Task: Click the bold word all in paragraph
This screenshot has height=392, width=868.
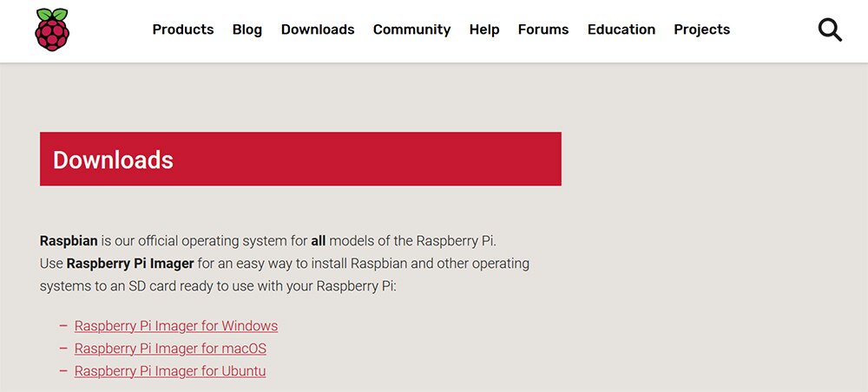Action: 319,241
